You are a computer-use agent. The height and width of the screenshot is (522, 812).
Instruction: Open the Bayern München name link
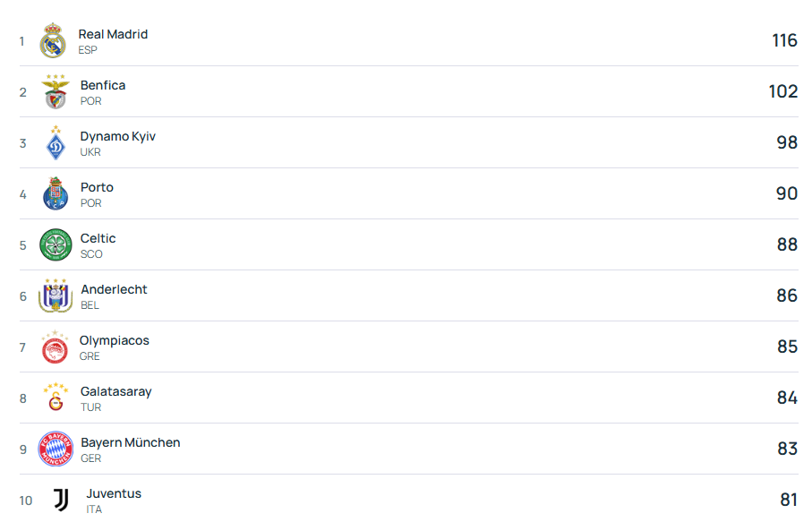click(x=131, y=442)
